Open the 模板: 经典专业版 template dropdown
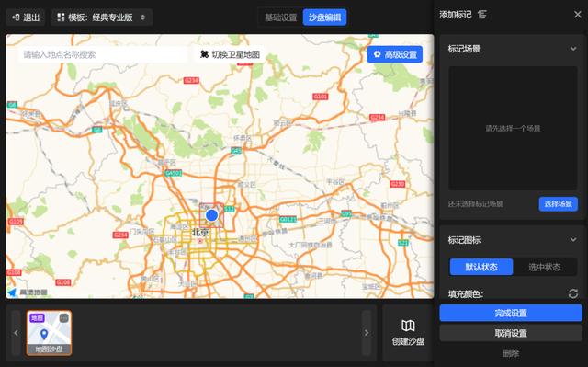The width and height of the screenshot is (588, 367). tap(102, 17)
